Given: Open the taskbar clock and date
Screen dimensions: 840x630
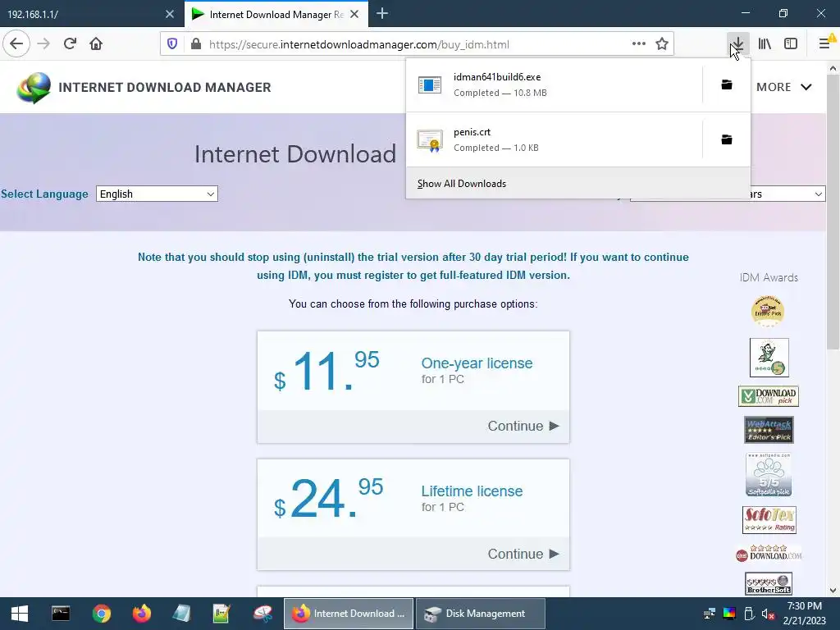Looking at the screenshot, I should (806, 614).
